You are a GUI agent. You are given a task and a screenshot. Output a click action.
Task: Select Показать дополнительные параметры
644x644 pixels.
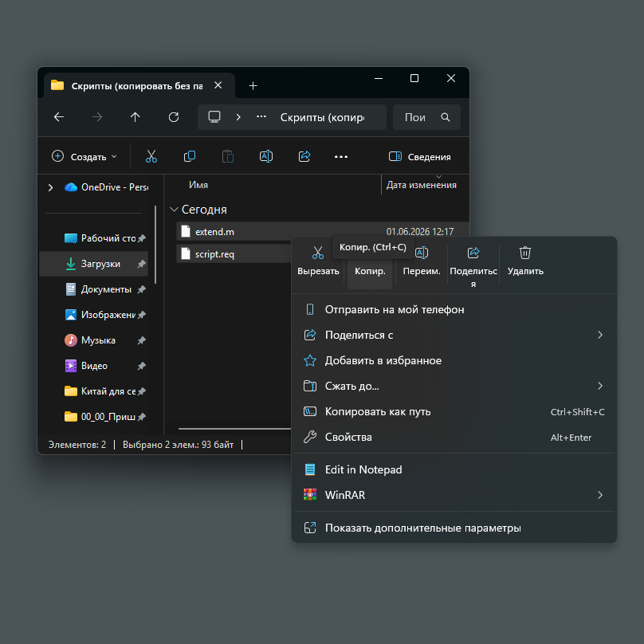[x=454, y=528]
